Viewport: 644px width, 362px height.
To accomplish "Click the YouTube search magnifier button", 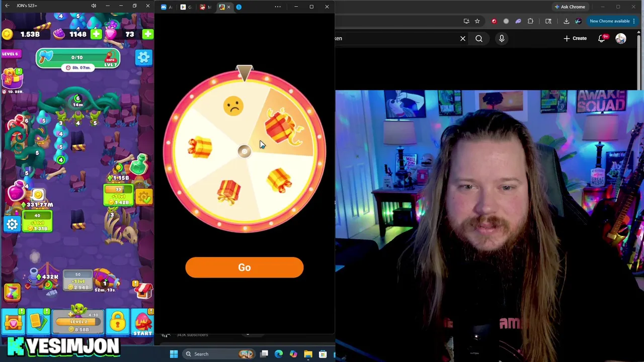I will click(x=479, y=38).
